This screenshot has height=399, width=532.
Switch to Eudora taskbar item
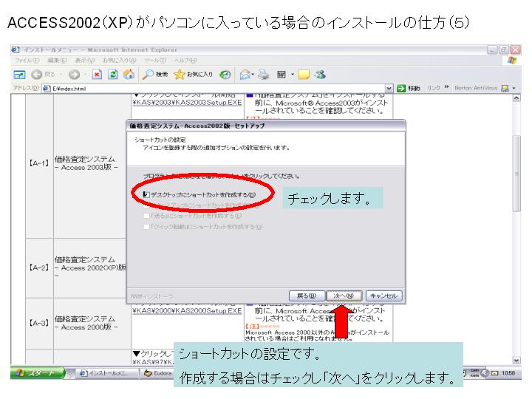click(x=158, y=373)
